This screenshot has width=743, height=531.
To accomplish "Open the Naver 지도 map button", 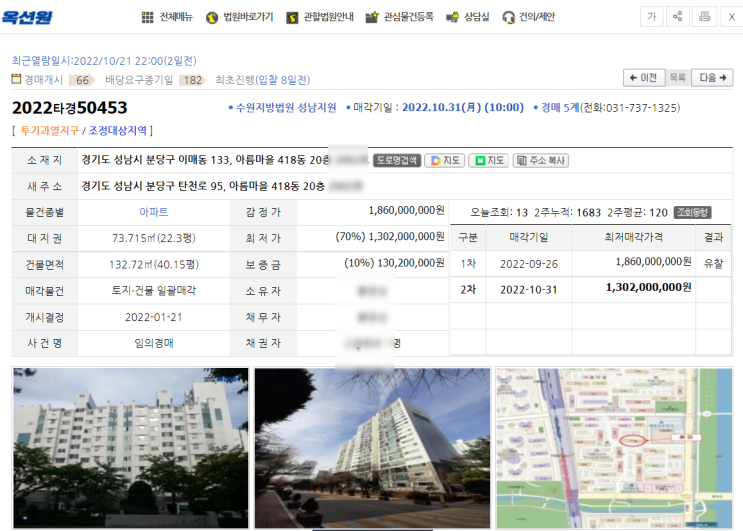I will coord(489,161).
